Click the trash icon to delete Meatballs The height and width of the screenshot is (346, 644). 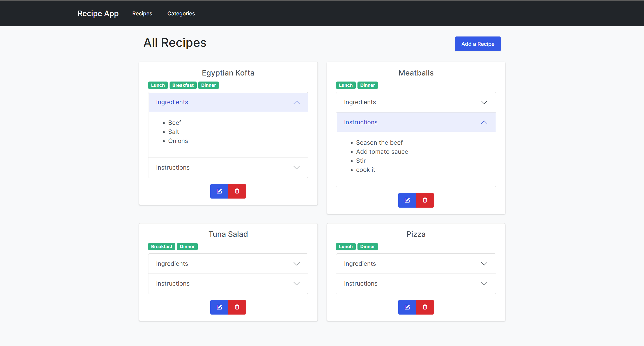click(425, 200)
